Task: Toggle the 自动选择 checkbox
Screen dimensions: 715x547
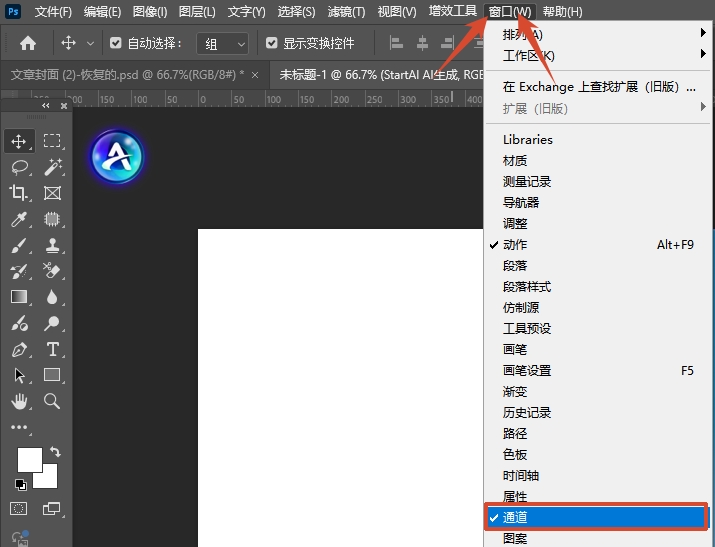Action: [x=115, y=43]
